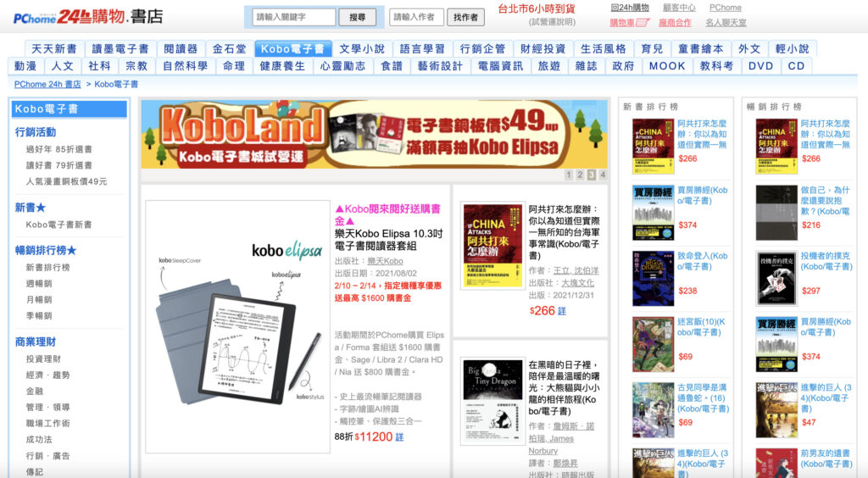
Task: Open 前男友的遺書 title link
Action: pos(826,459)
